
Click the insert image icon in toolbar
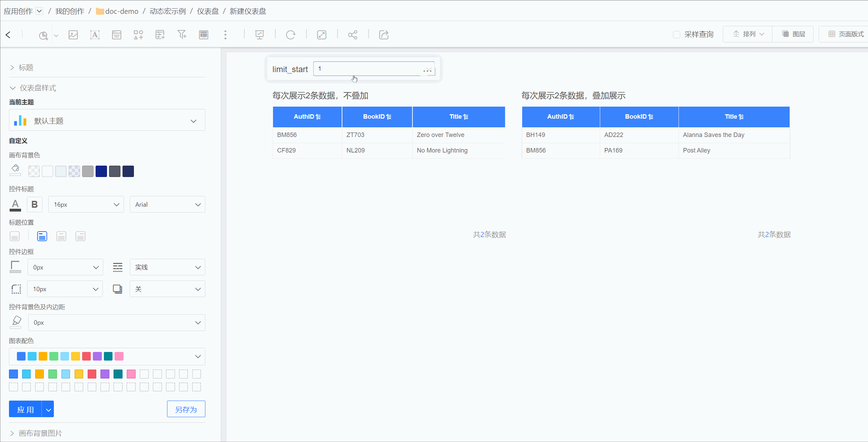(x=73, y=35)
